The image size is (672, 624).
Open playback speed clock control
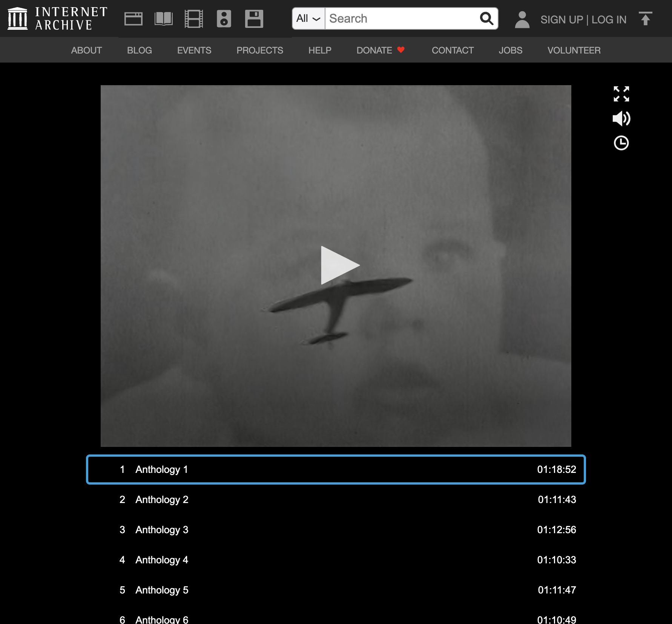tap(621, 143)
